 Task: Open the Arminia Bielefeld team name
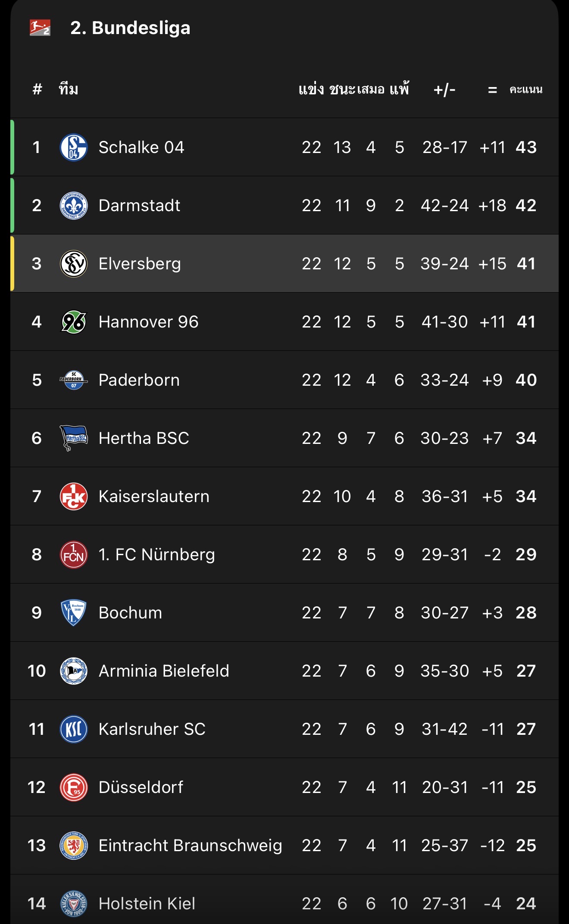164,671
